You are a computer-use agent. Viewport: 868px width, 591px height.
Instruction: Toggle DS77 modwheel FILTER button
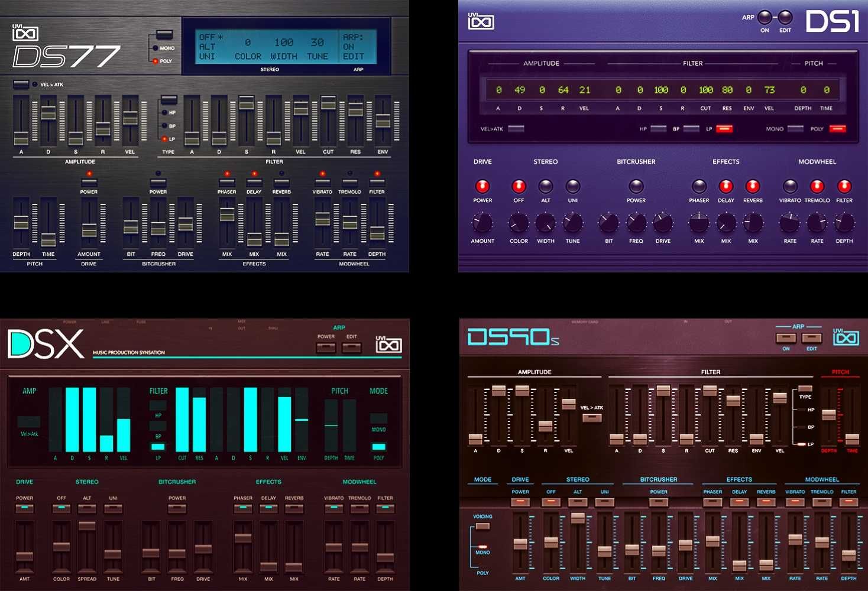(x=377, y=183)
